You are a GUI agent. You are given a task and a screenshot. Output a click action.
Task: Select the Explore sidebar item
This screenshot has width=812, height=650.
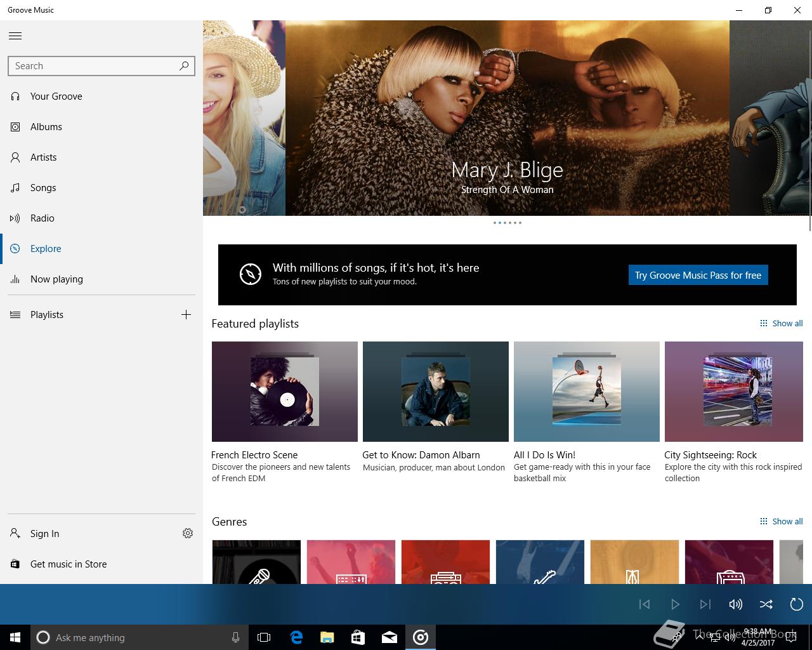tap(101, 249)
